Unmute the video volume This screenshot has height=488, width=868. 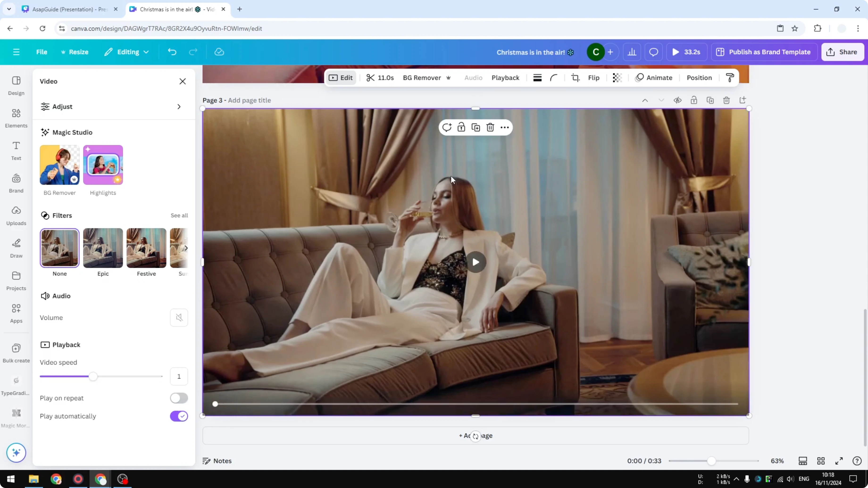(x=179, y=318)
